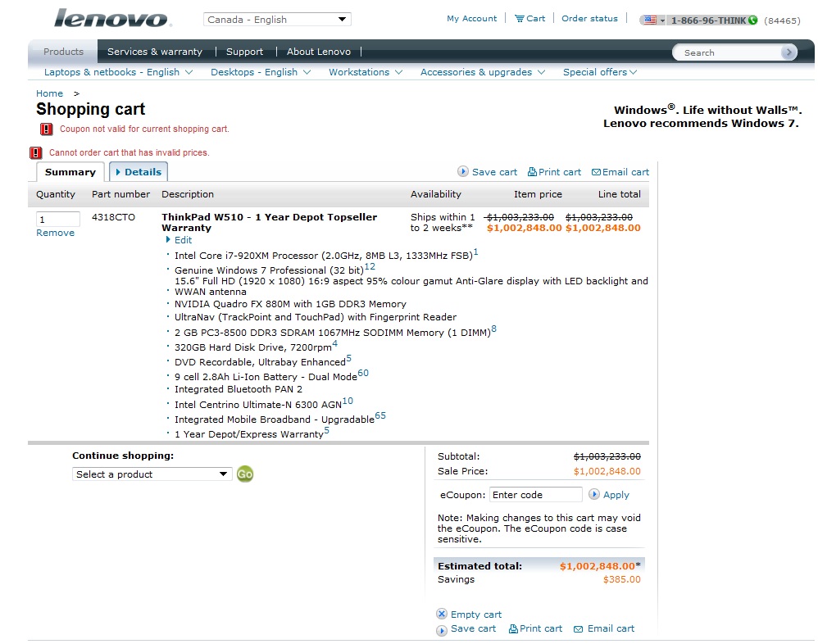818x644 pixels.
Task: Click Ships within 1 to 2 weeks text
Action: [443, 222]
